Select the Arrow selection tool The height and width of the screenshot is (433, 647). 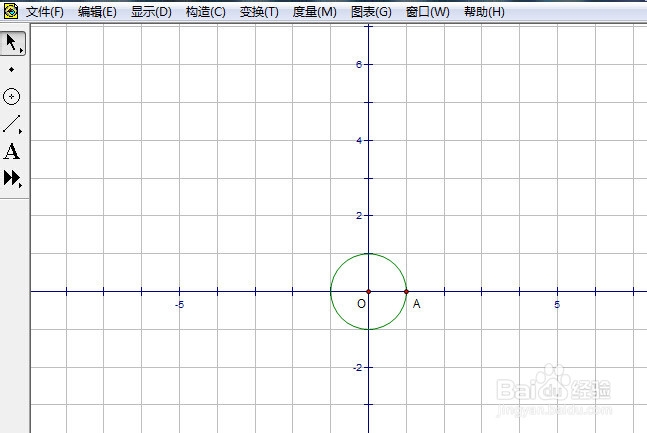pyautogui.click(x=12, y=43)
